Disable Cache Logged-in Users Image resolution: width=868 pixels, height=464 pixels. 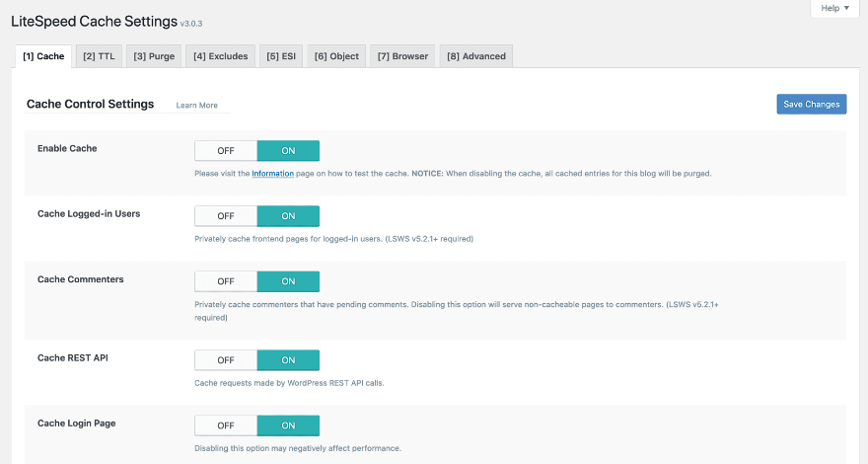click(226, 215)
